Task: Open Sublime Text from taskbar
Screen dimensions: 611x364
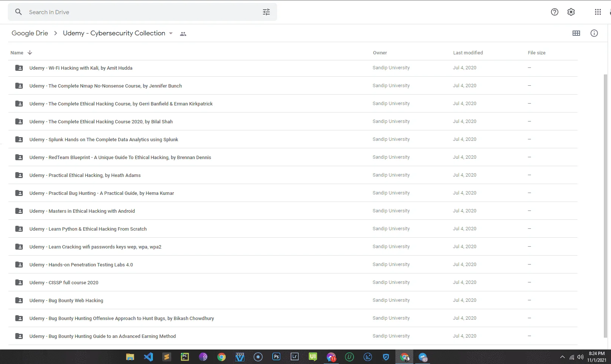Action: [166, 357]
